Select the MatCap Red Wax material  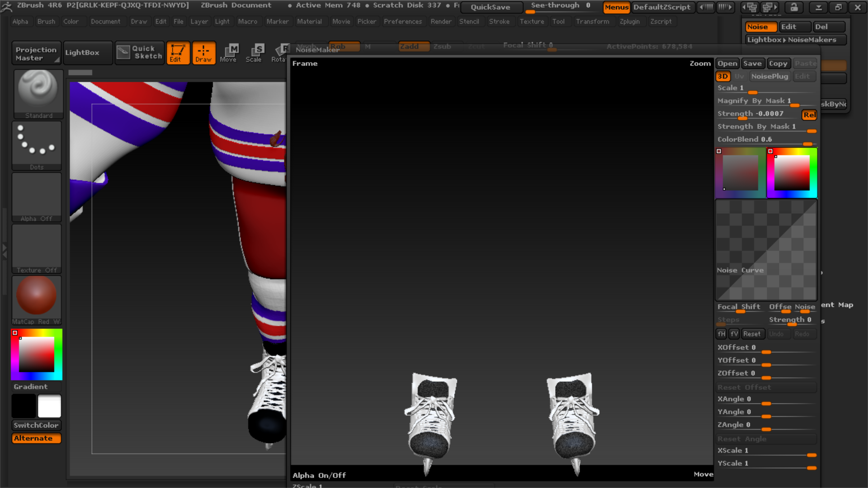click(37, 296)
